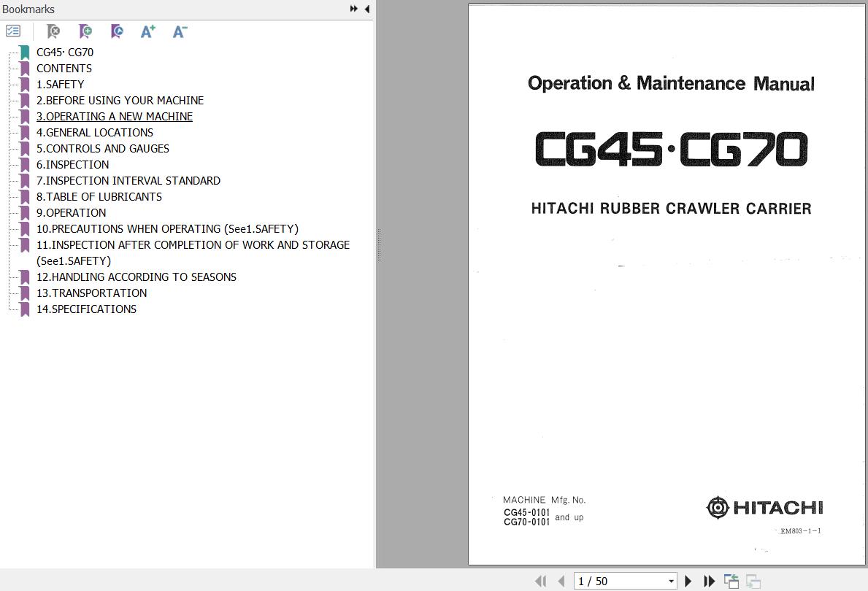
Task: Open the 13.TRANSPORTATION bookmark
Action: (92, 293)
